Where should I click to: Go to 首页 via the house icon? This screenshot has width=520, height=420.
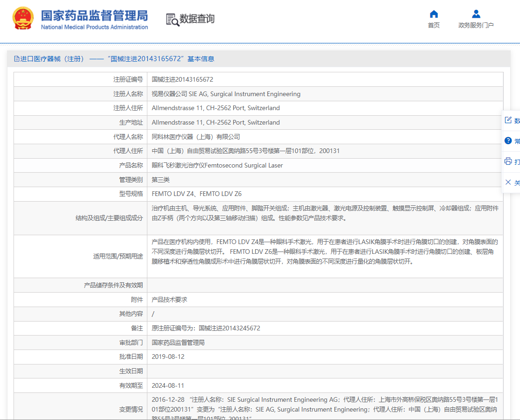coord(434,14)
